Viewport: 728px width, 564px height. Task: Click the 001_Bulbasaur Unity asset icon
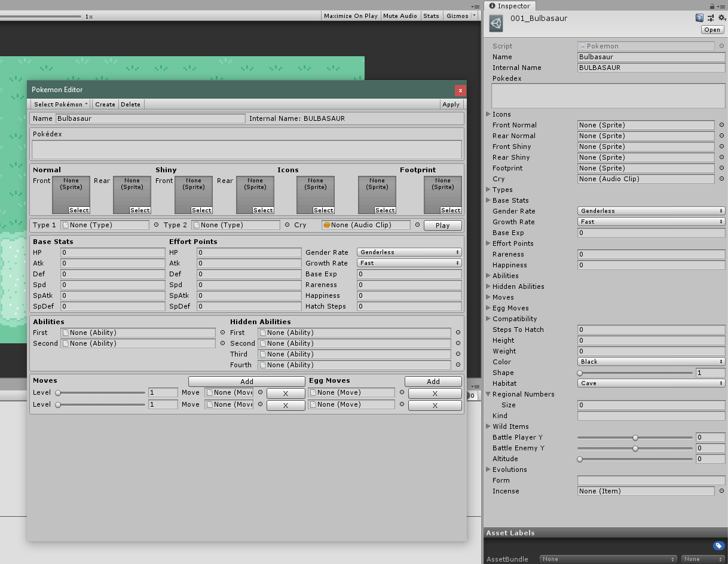point(496,23)
